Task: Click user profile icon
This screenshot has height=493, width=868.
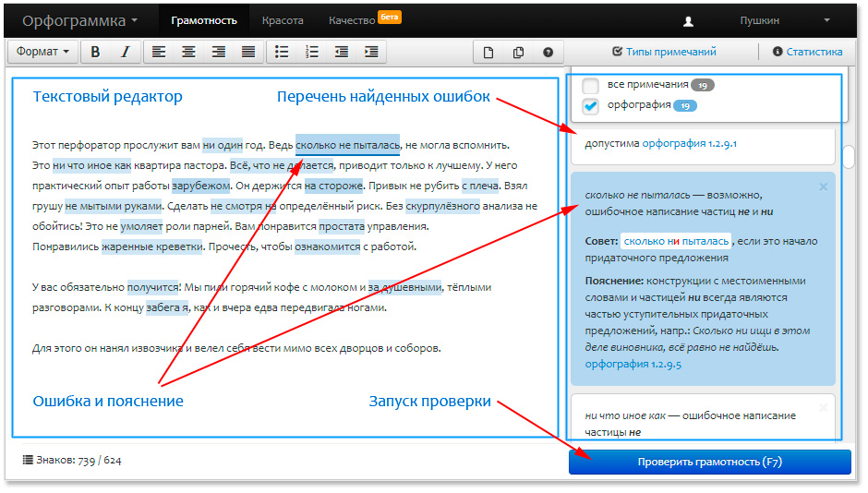Action: pyautogui.click(x=688, y=21)
